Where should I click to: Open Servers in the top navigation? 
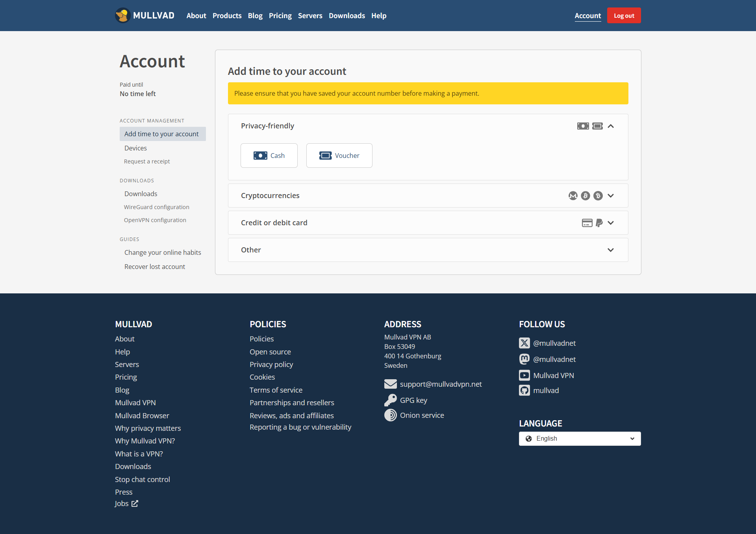pyautogui.click(x=310, y=16)
